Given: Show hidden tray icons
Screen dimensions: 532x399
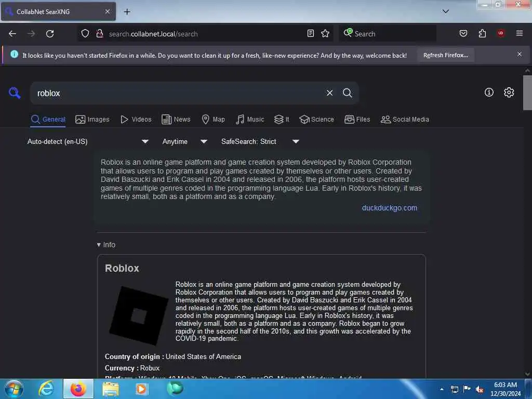Looking at the screenshot, I should coord(442,389).
